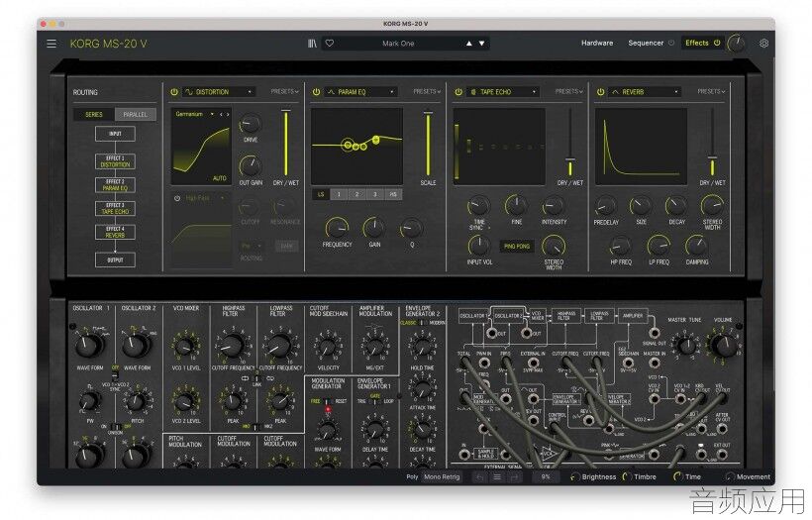Click the redo arrow in bottom bar

click(x=514, y=477)
